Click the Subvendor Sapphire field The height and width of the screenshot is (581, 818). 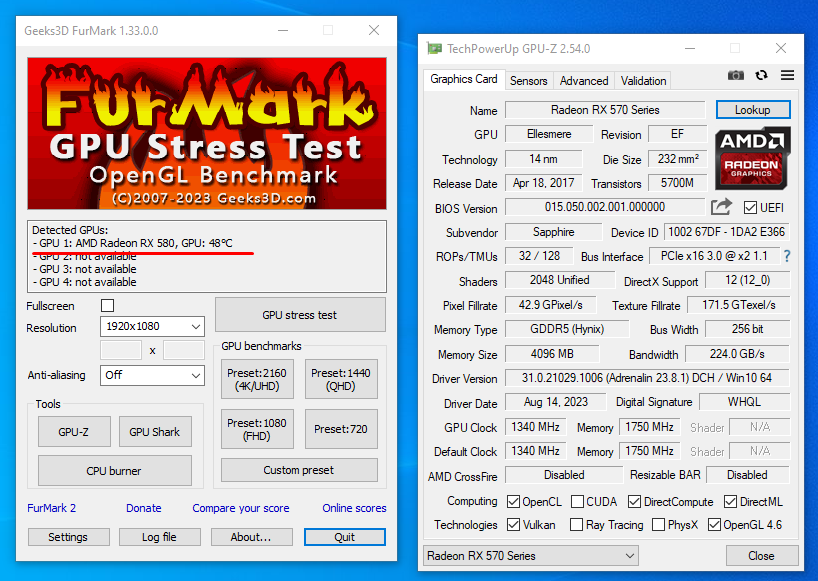pyautogui.click(x=554, y=232)
